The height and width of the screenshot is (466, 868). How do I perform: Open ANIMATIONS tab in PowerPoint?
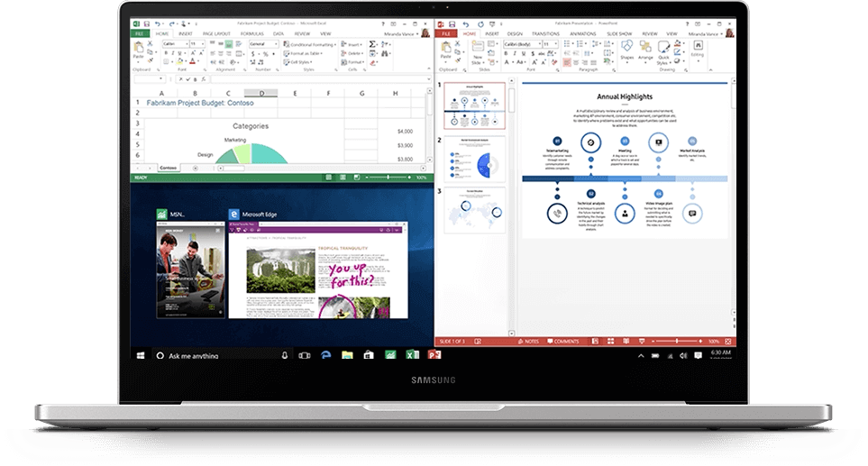pos(583,33)
